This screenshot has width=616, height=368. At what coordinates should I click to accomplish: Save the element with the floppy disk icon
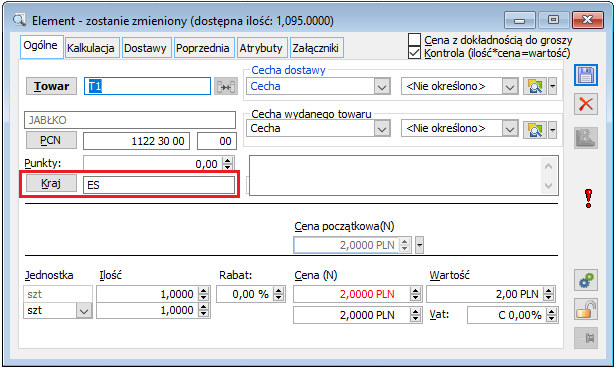[x=586, y=75]
